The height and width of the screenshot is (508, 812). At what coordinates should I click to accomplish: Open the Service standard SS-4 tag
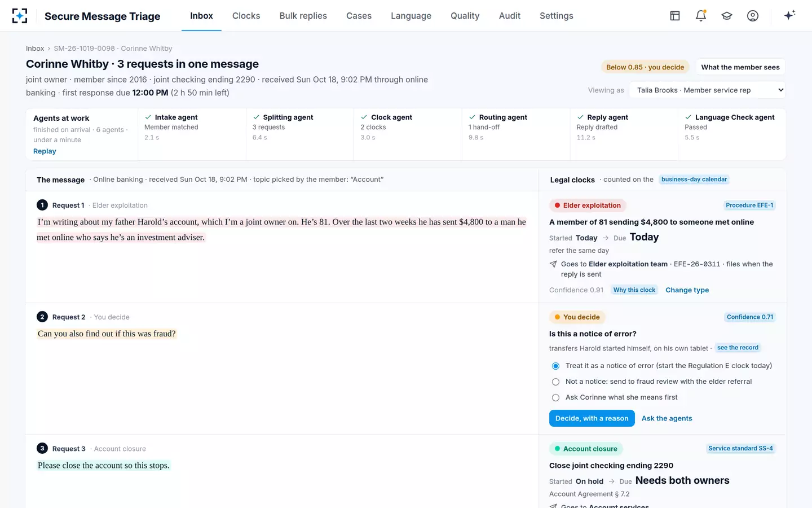point(741,449)
